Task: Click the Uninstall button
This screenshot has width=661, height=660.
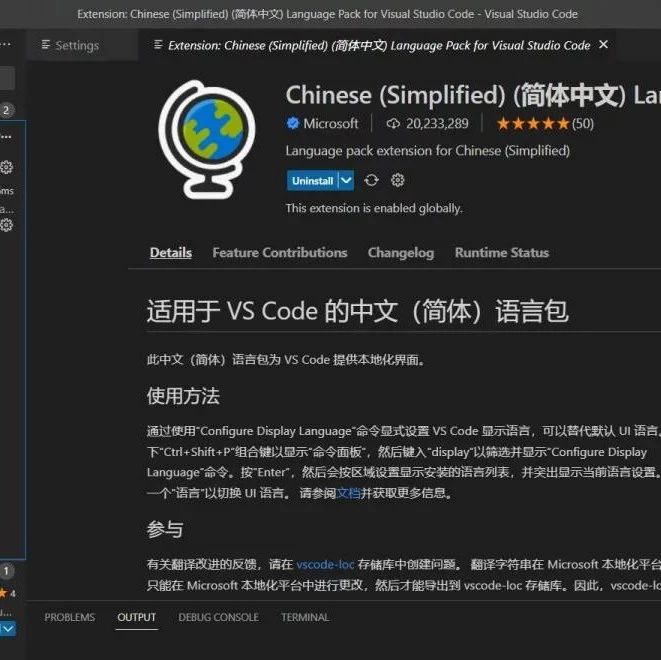Action: 312,181
